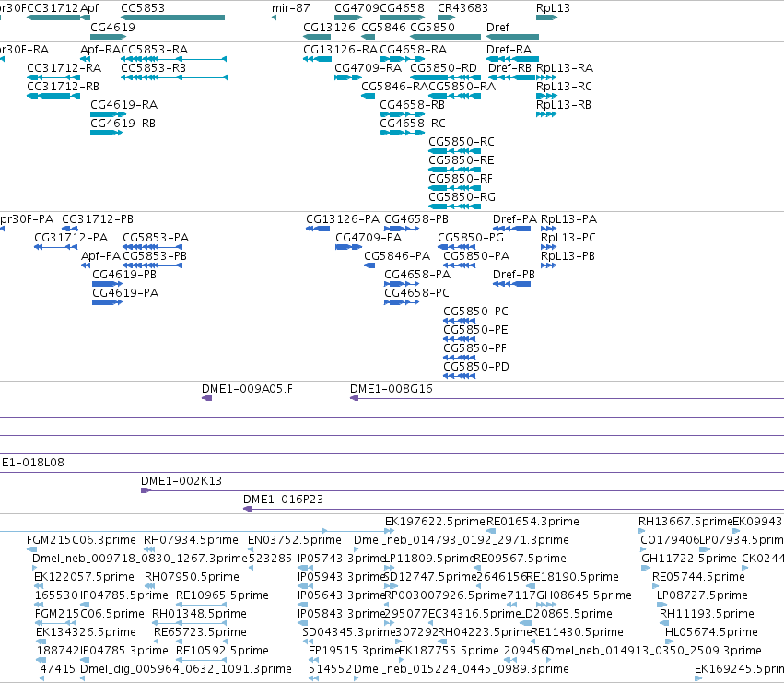Open EST RE65723.5prime
The width and height of the screenshot is (784, 683).
200,633
